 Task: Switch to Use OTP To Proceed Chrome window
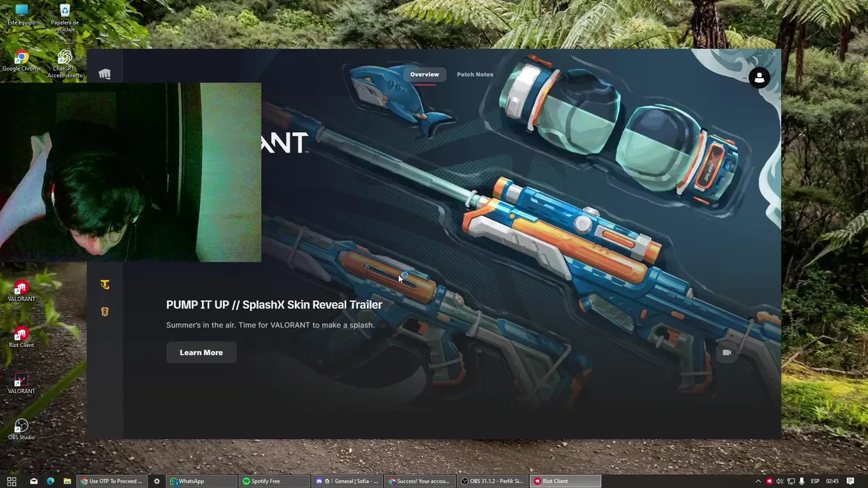(x=113, y=481)
